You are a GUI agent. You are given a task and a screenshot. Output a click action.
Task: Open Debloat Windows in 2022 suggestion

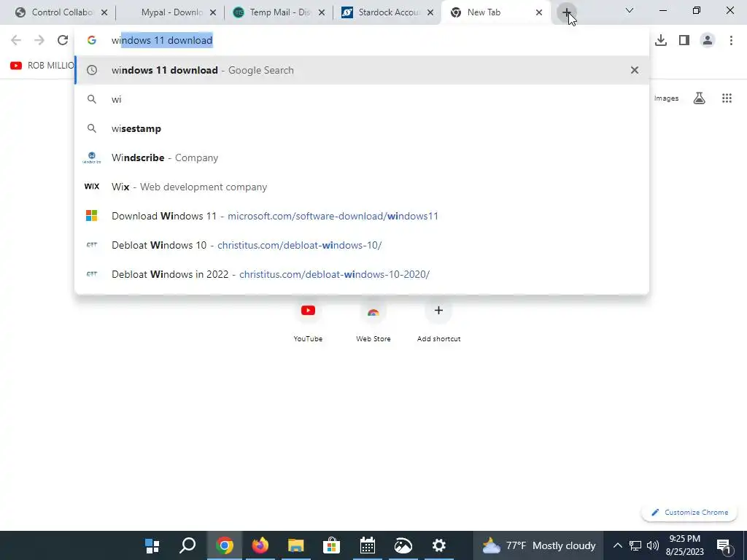click(362, 274)
